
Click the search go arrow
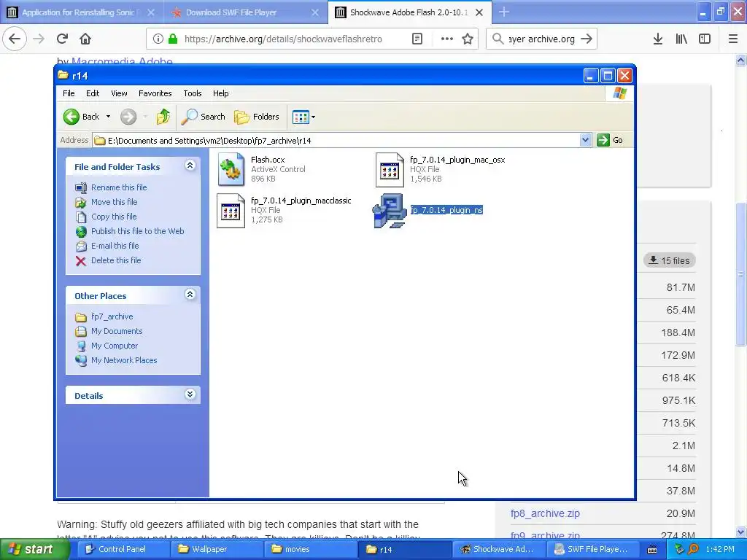pyautogui.click(x=587, y=39)
